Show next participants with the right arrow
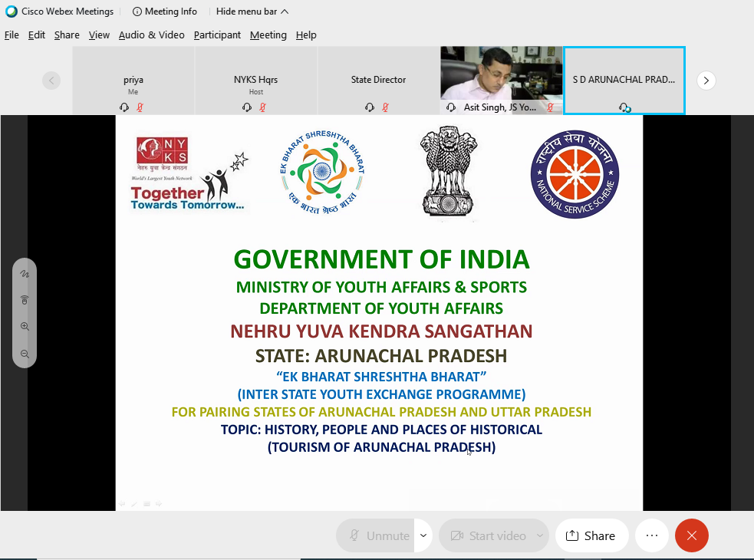 (706, 81)
